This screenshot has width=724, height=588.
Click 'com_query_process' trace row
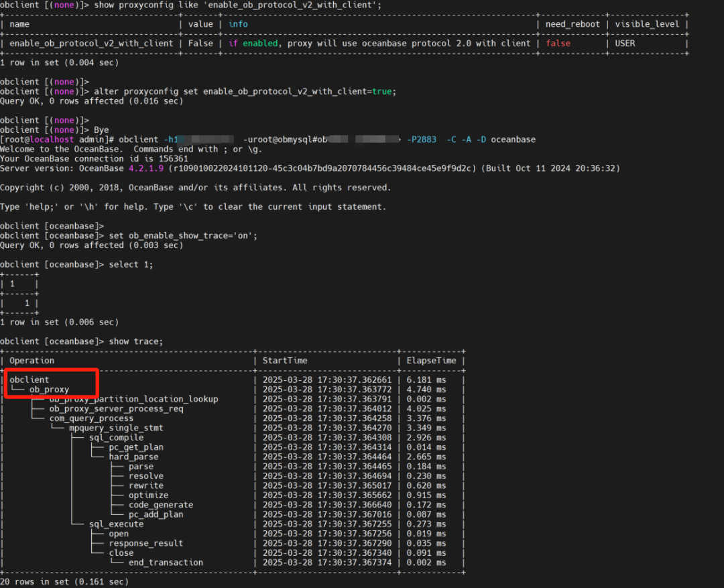click(x=233, y=418)
